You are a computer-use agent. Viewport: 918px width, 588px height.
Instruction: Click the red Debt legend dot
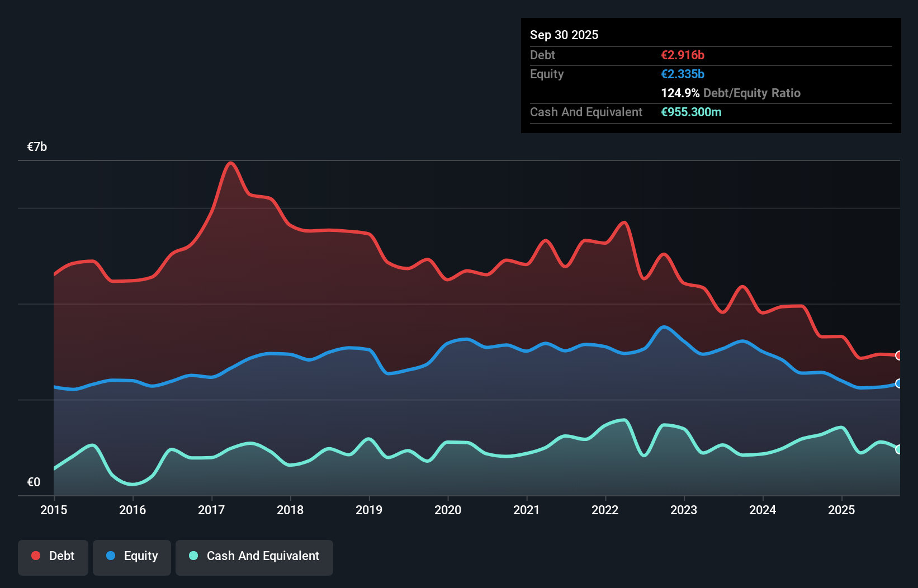35,556
